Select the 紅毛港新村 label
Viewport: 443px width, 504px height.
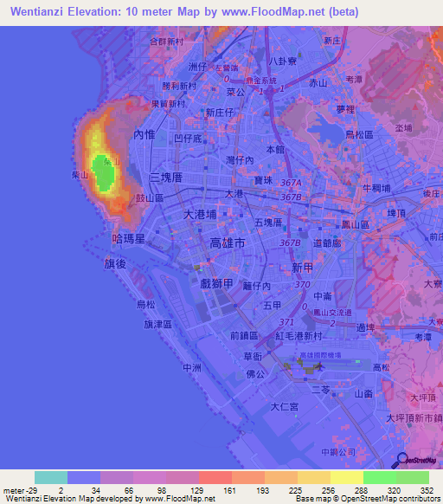pyautogui.click(x=299, y=336)
